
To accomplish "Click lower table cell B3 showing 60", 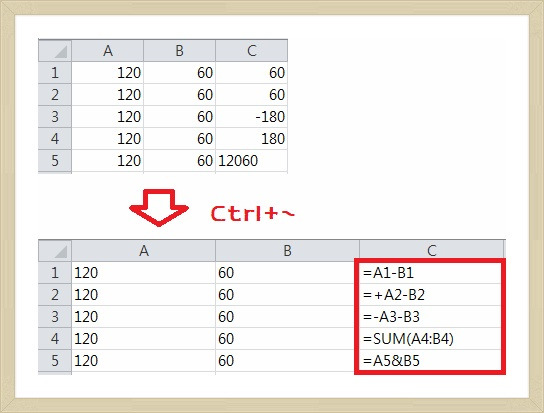I will point(287,316).
